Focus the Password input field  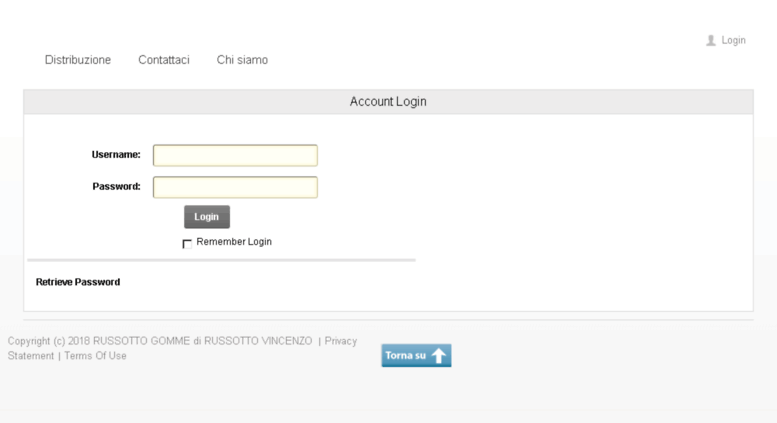click(x=235, y=187)
